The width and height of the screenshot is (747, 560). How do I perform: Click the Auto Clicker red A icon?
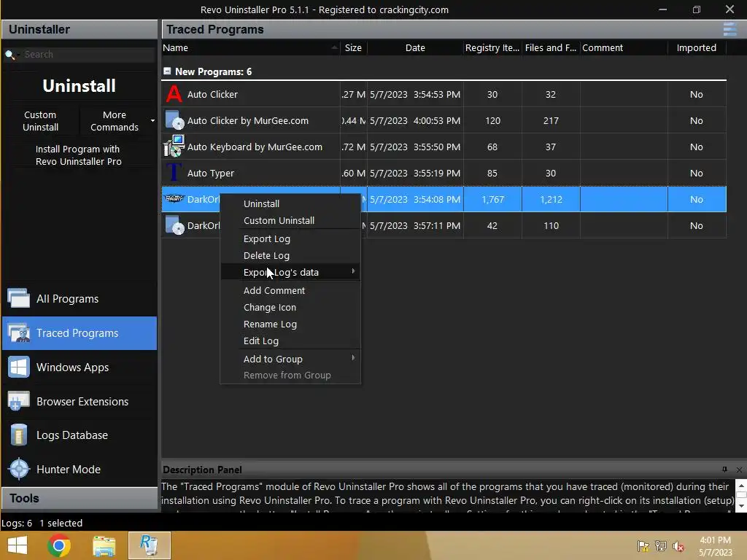(x=174, y=94)
